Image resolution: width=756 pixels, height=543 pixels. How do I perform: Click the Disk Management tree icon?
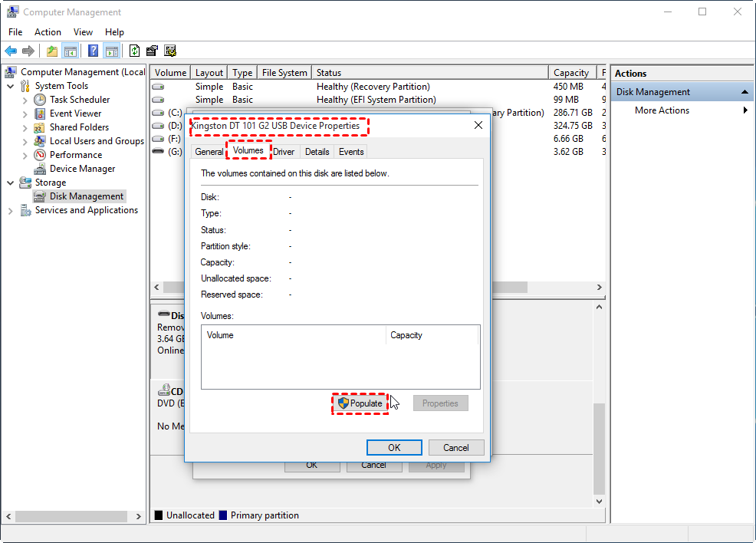point(40,197)
